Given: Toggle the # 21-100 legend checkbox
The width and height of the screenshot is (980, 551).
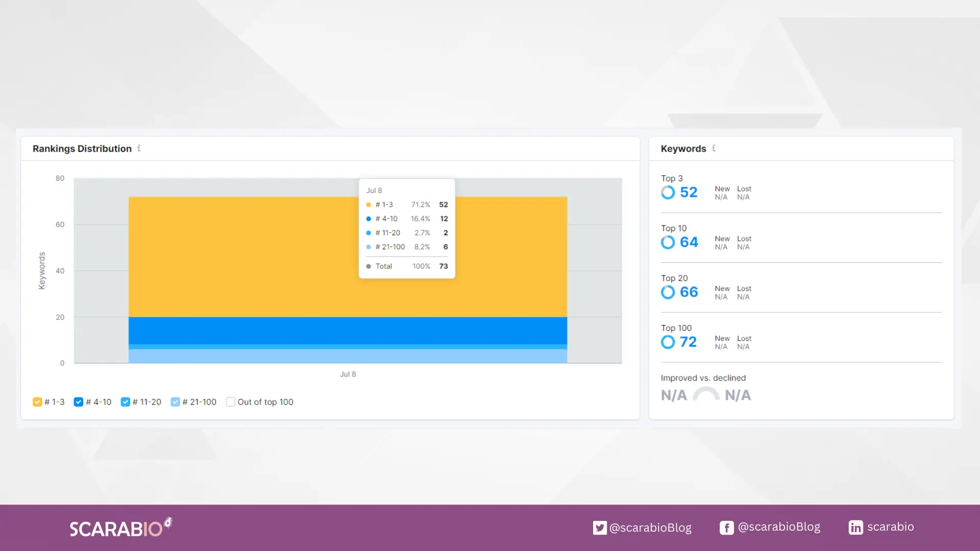Looking at the screenshot, I should pyautogui.click(x=175, y=402).
